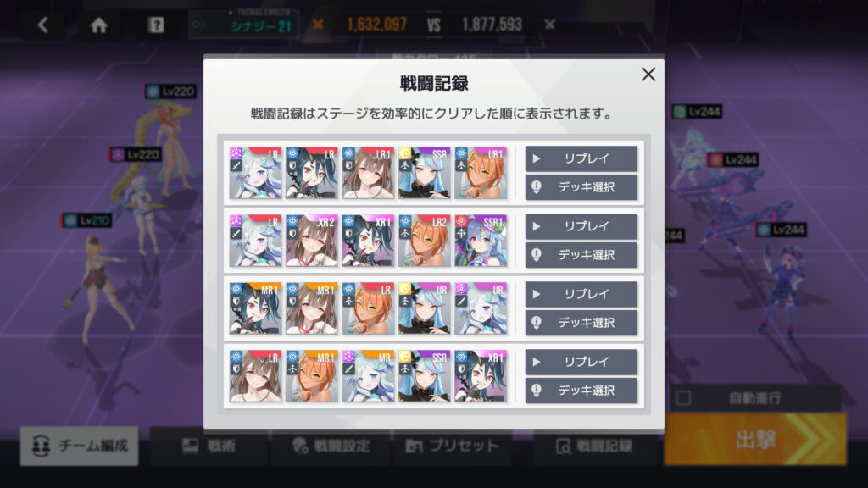Viewport: 868px width, 488px height.
Task: Choose デッキ選択 for the second record
Action: [581, 254]
